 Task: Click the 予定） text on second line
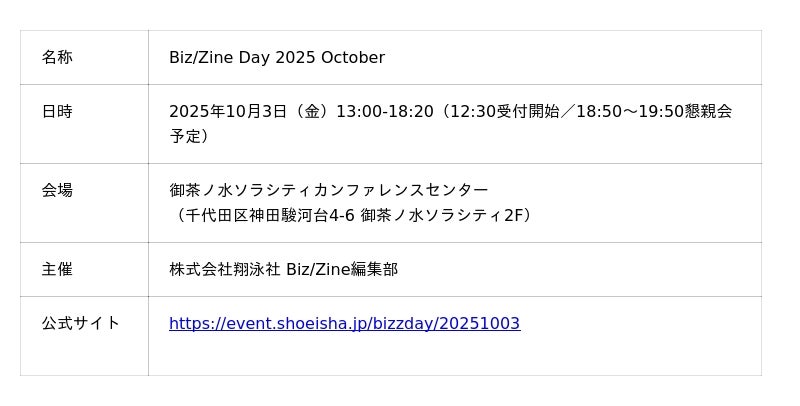coord(189,136)
